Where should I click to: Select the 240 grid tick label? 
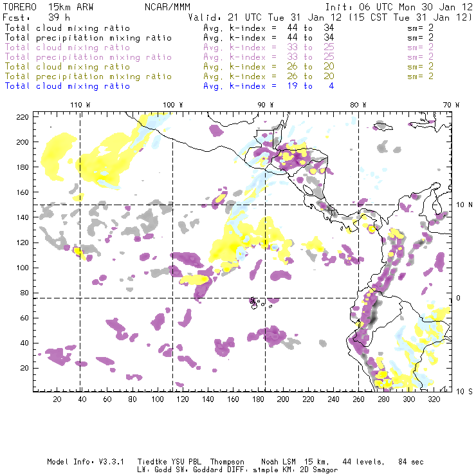coord(333,399)
